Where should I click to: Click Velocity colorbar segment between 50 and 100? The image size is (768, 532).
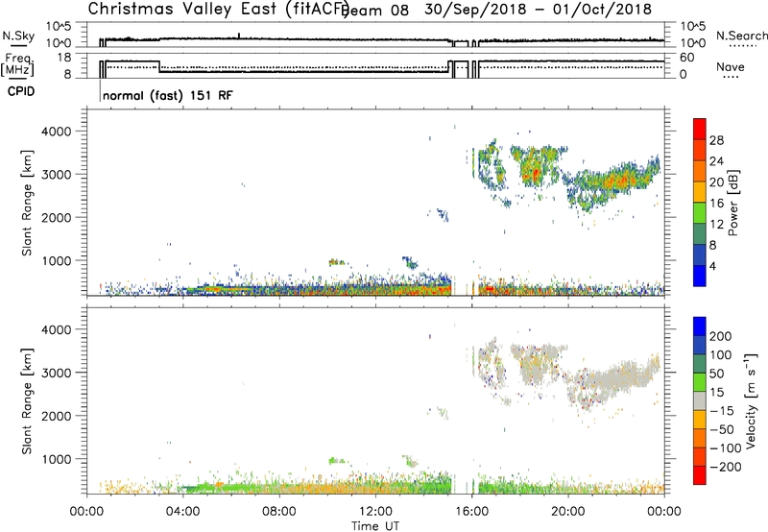tap(700, 364)
